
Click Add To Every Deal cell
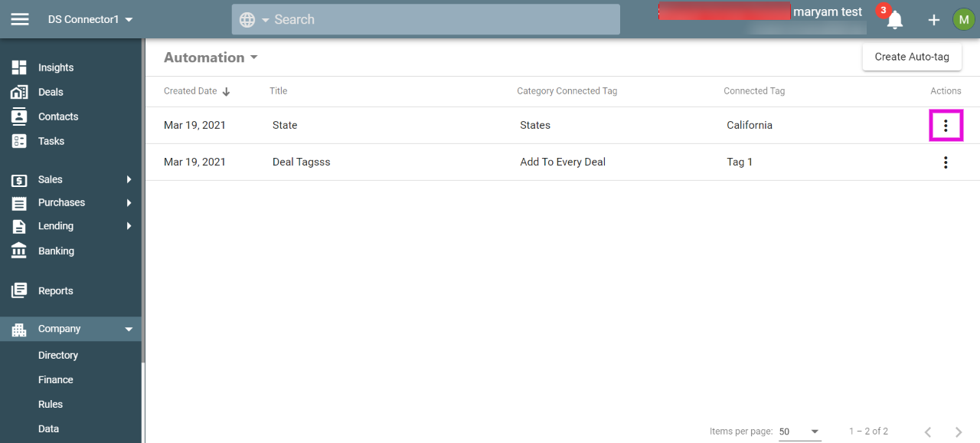point(563,162)
